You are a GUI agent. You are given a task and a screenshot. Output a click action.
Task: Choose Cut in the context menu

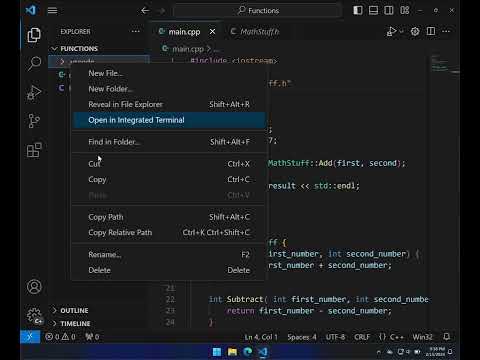point(169,164)
